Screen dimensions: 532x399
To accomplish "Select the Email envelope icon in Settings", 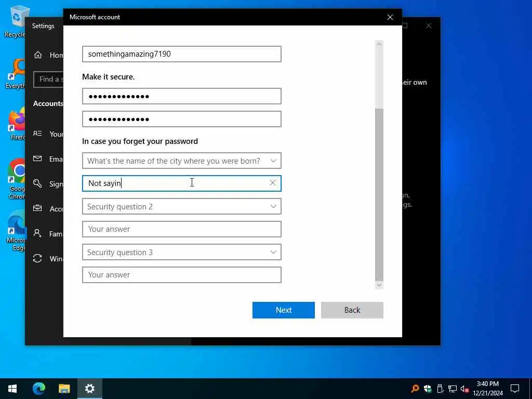I will coord(37,159).
